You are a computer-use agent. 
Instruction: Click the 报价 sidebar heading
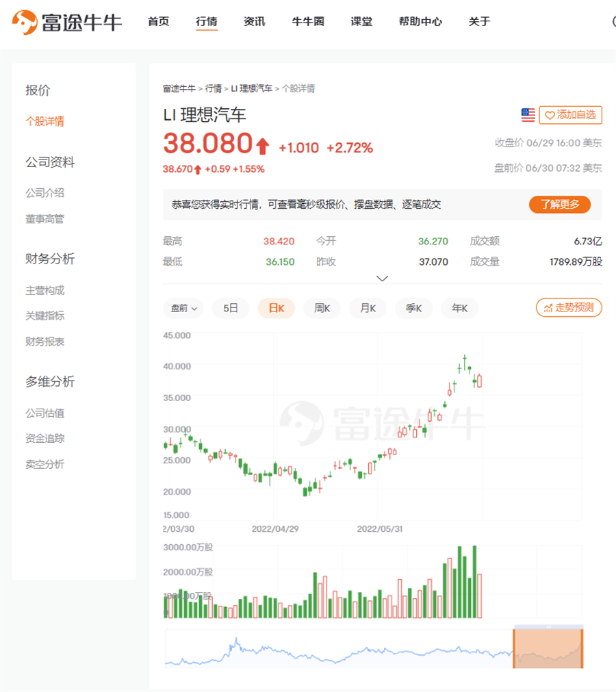[x=38, y=90]
